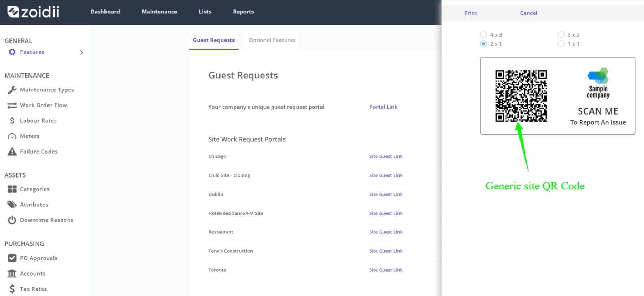Click the PO Approvals checkmark icon
This screenshot has width=644, height=296.
click(x=12, y=258)
